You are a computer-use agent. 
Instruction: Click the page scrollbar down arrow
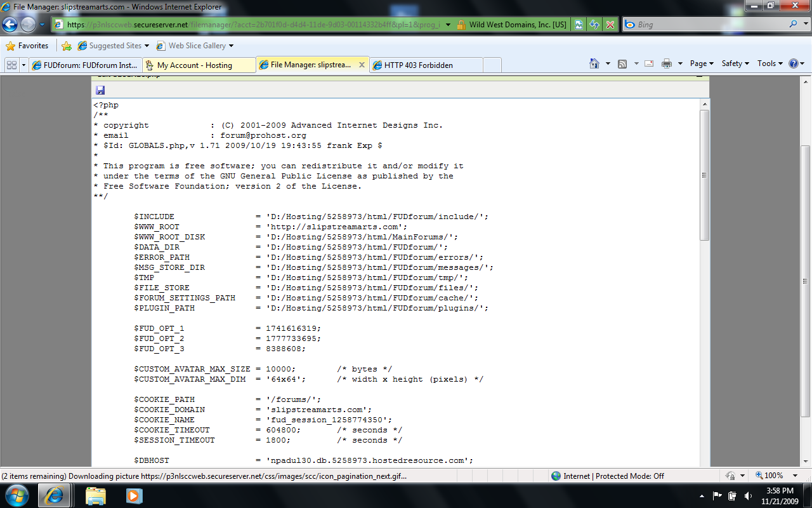click(806, 462)
